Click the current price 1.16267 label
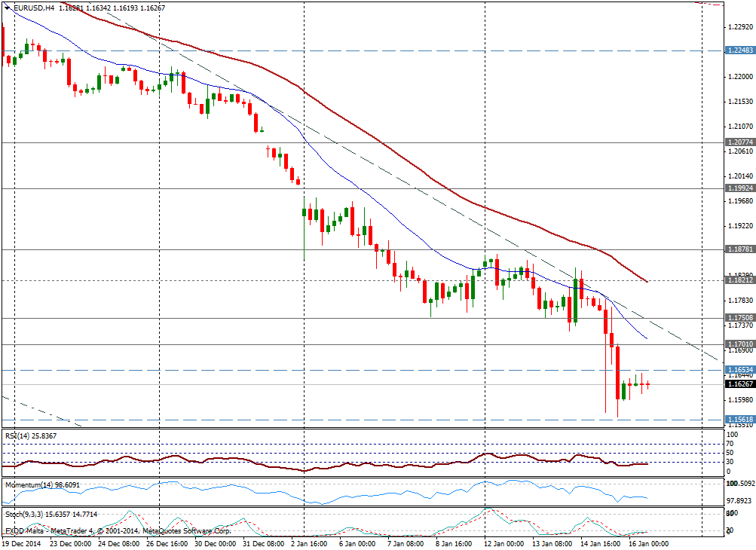The width and height of the screenshot is (756, 550). [x=739, y=384]
